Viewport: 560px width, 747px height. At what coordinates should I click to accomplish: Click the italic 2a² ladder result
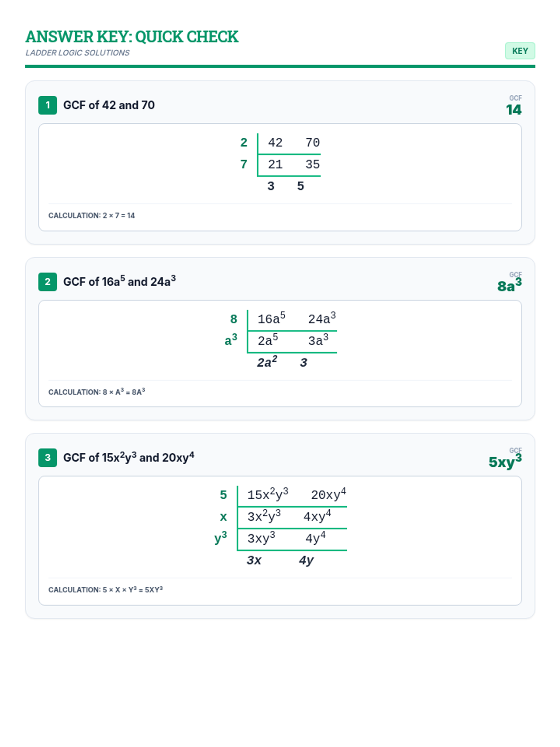267,362
